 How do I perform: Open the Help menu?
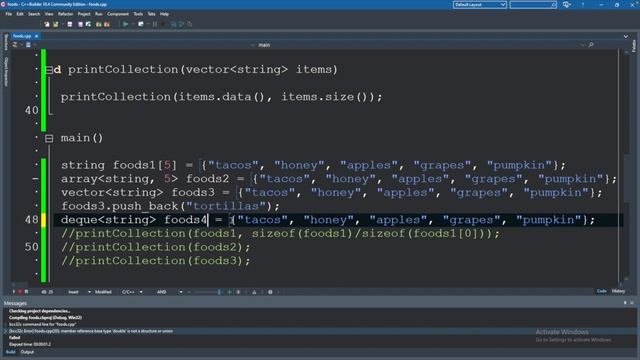164,14
